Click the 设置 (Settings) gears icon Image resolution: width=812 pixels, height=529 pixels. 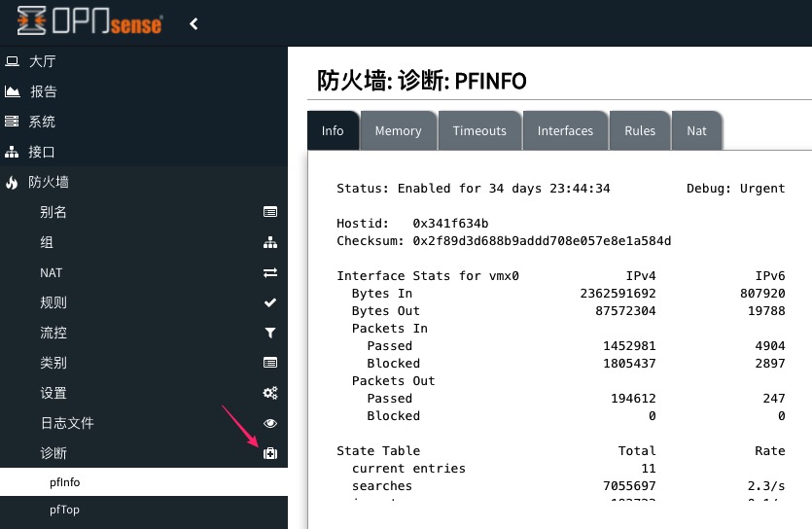tap(270, 393)
